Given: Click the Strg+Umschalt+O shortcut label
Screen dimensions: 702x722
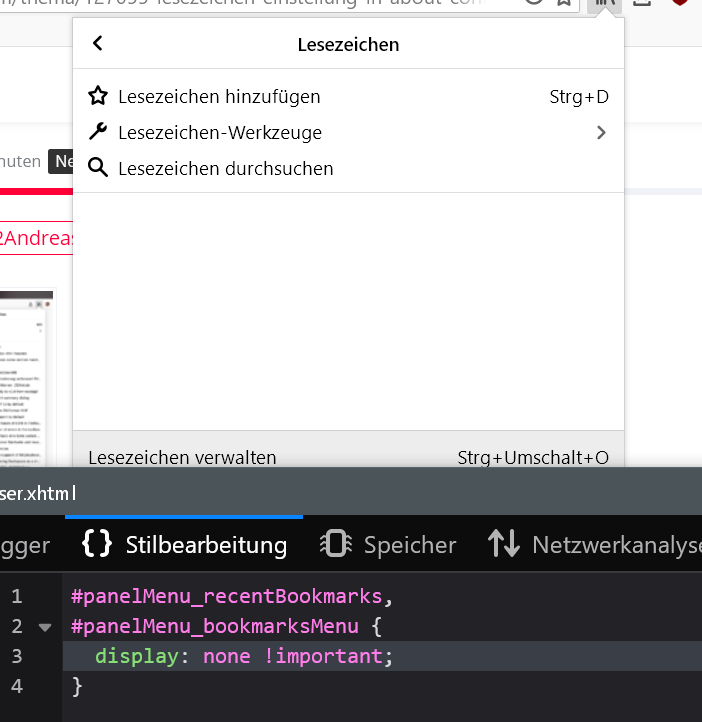Looking at the screenshot, I should coord(533,458).
